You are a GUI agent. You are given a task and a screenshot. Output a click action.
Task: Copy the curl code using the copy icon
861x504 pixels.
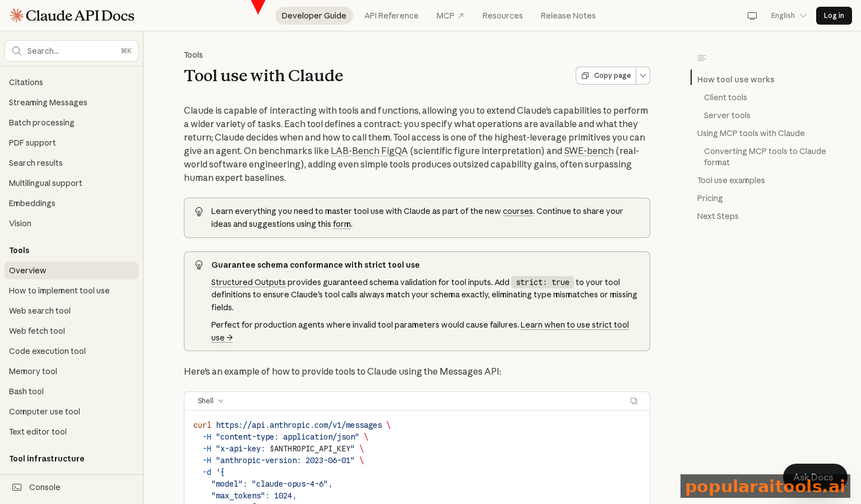click(634, 401)
